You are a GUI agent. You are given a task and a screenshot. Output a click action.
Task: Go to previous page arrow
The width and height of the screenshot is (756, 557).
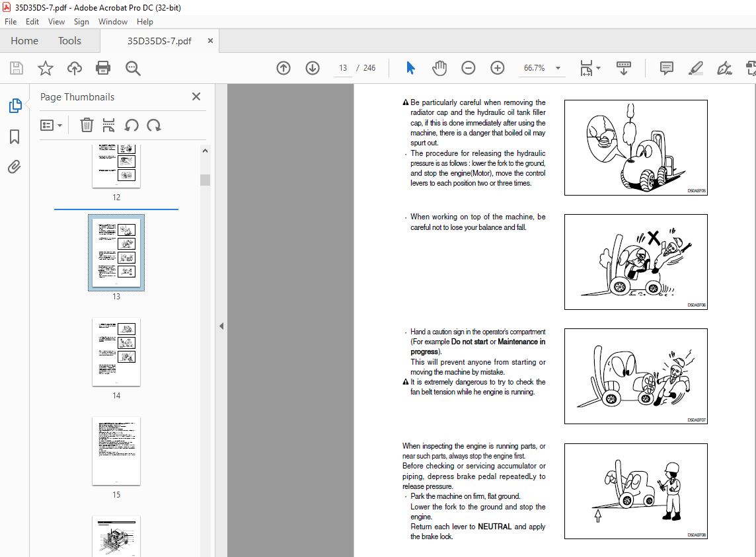[x=283, y=68]
